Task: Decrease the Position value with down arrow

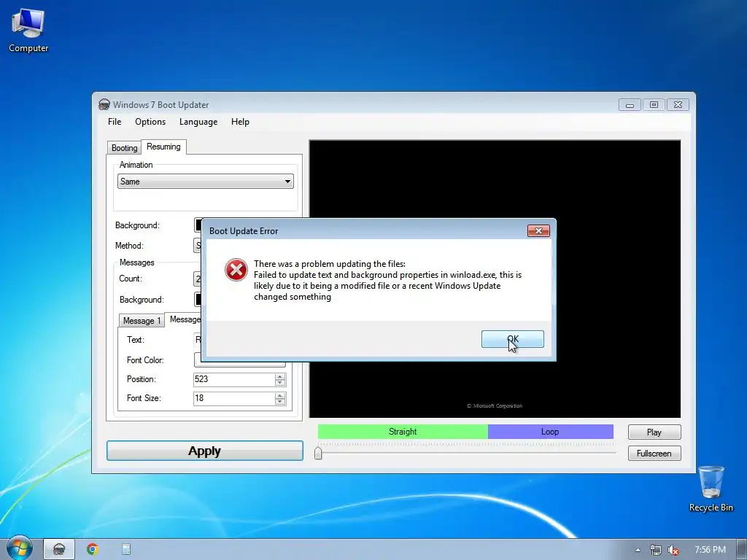Action: (x=280, y=382)
